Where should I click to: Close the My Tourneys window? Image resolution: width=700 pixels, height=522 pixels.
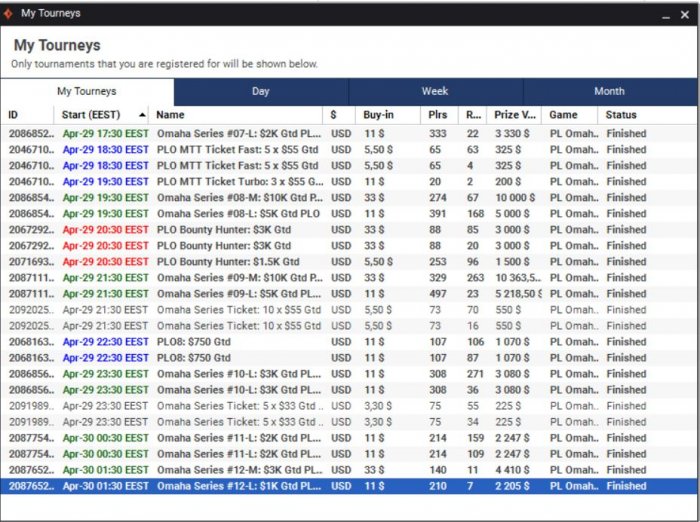point(685,14)
